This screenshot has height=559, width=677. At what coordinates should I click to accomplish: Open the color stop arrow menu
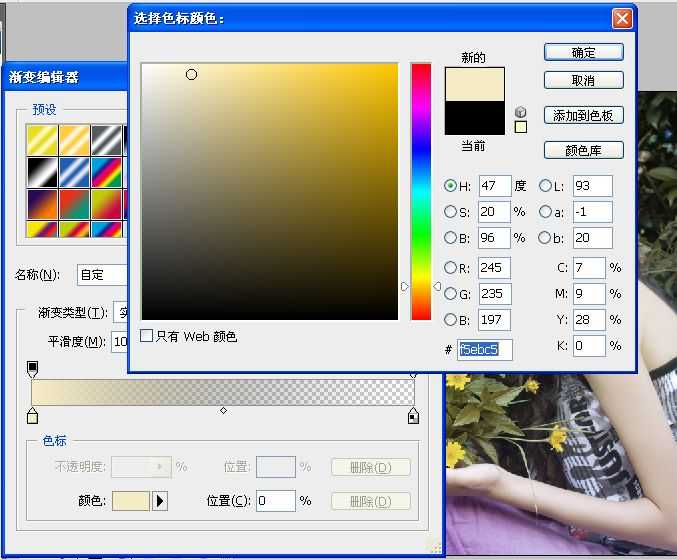tap(160, 501)
